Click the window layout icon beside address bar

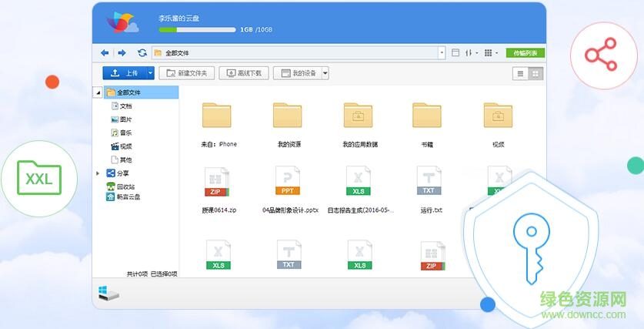tap(455, 52)
